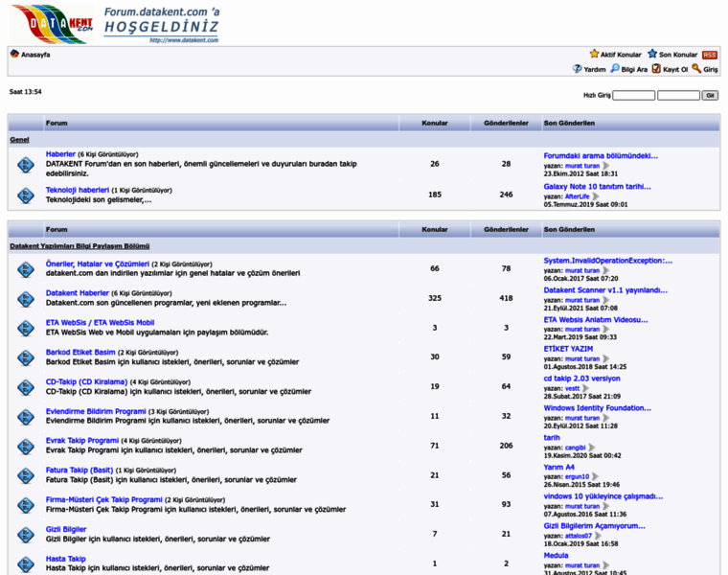This screenshot has width=728, height=575.
Task: Click the forum icon beside Haberler
Action: point(26,165)
